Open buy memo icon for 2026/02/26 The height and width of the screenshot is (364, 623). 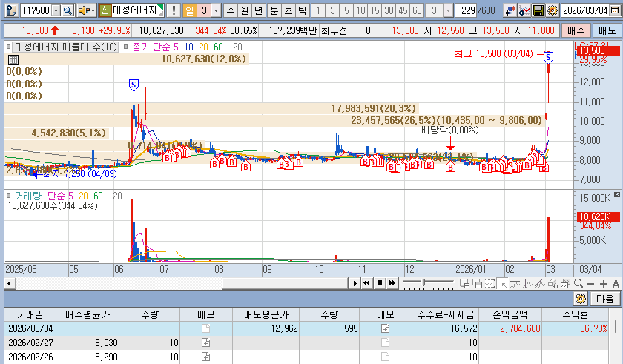(206, 357)
